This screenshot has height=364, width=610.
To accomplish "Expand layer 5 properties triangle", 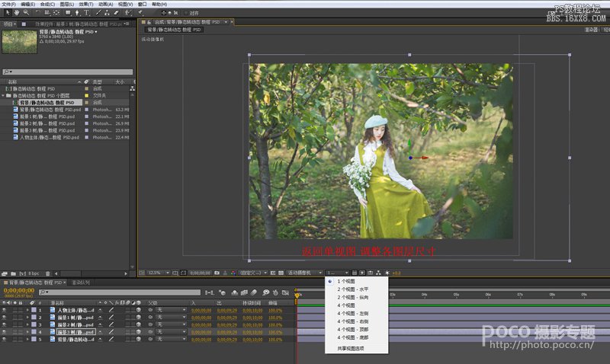I will 27,339.
